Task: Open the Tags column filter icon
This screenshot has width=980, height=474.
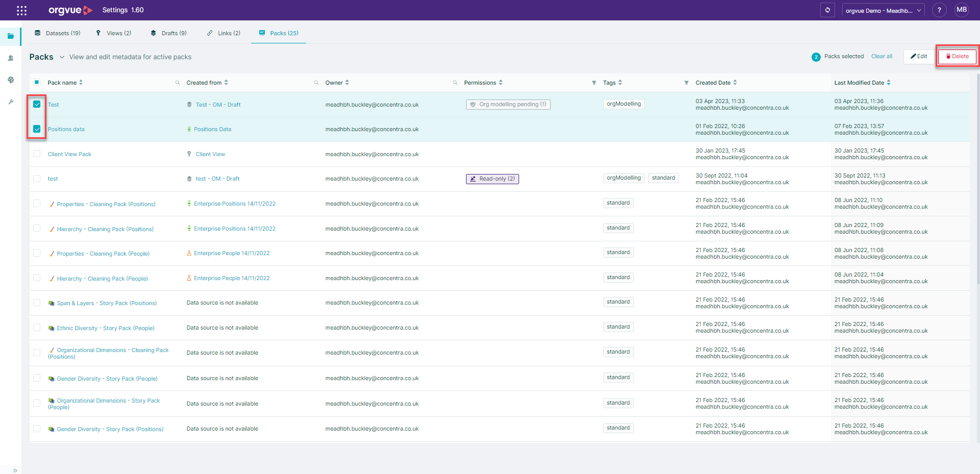Action: [686, 83]
